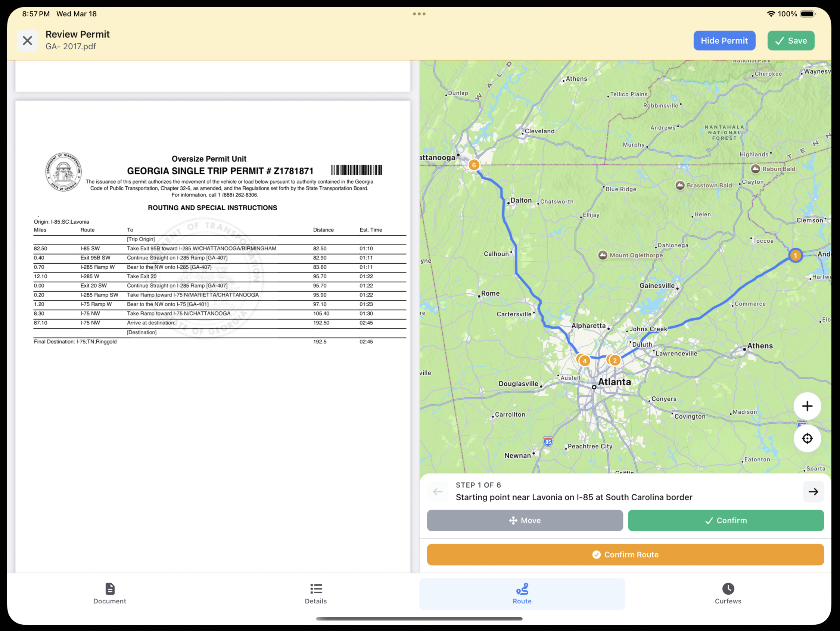Confirm the current step
840x631 pixels.
tap(726, 520)
